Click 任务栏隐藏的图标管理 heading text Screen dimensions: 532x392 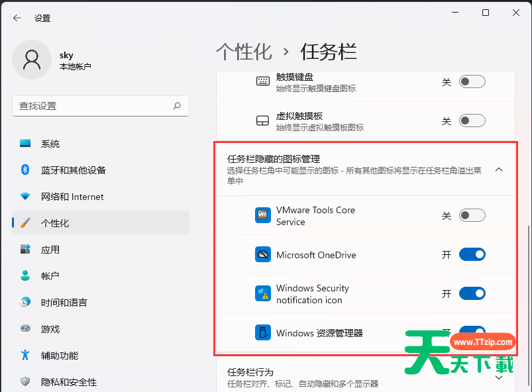click(x=274, y=159)
